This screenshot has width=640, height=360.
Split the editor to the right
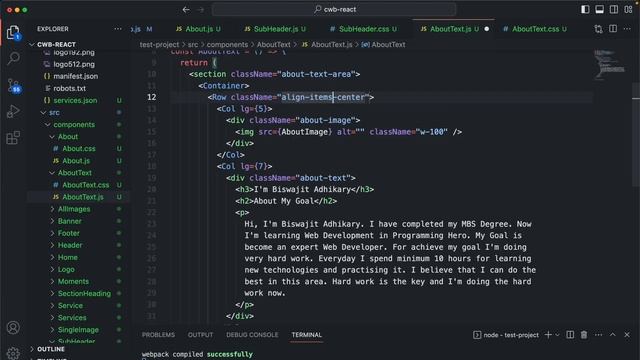613,29
